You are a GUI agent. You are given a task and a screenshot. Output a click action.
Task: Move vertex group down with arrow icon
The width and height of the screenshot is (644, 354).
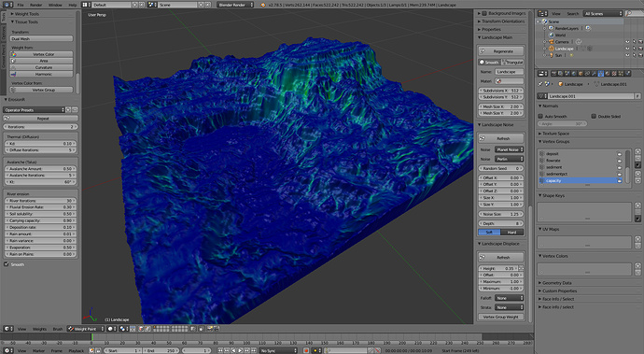coord(637,180)
